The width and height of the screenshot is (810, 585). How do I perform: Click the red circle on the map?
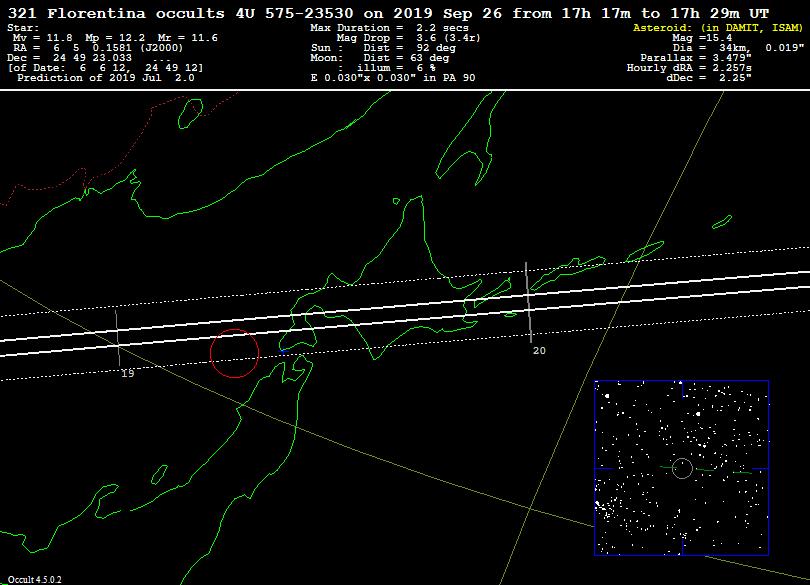click(235, 353)
